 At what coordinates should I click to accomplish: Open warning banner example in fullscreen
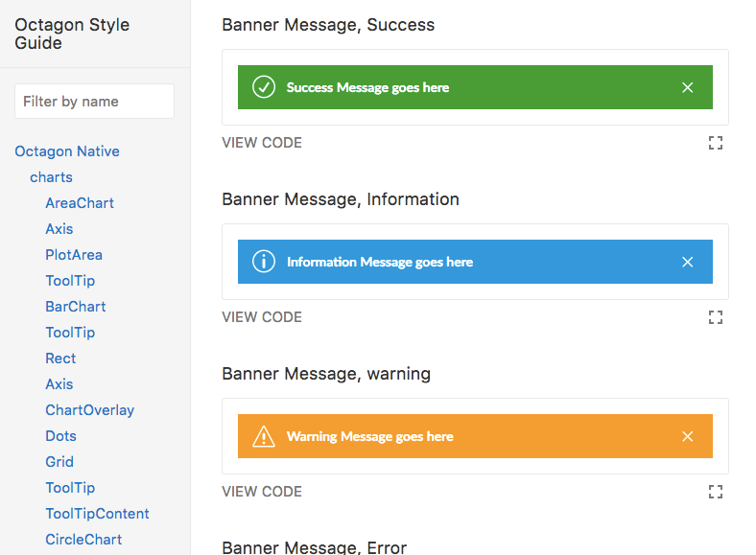tap(715, 492)
